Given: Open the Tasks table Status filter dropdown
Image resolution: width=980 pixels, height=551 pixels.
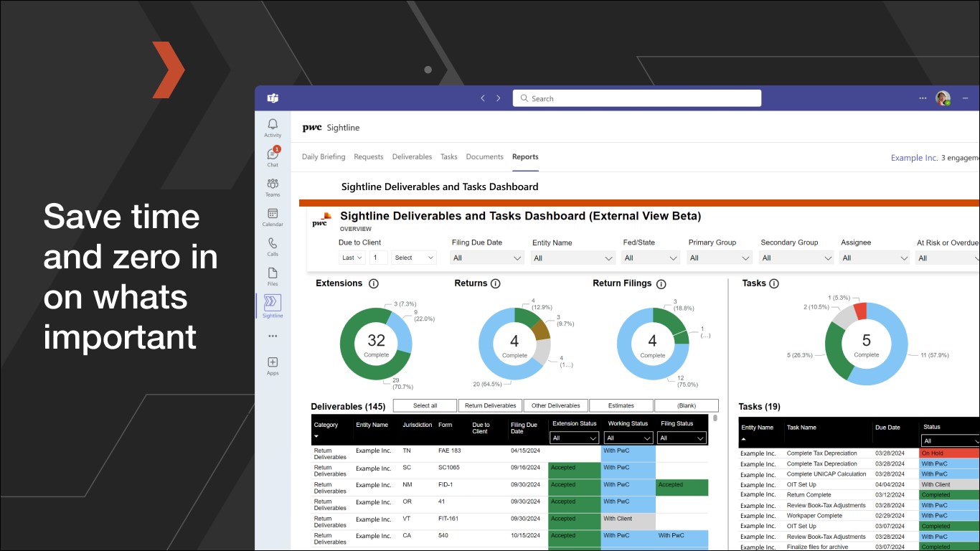Looking at the screenshot, I should click(x=950, y=441).
